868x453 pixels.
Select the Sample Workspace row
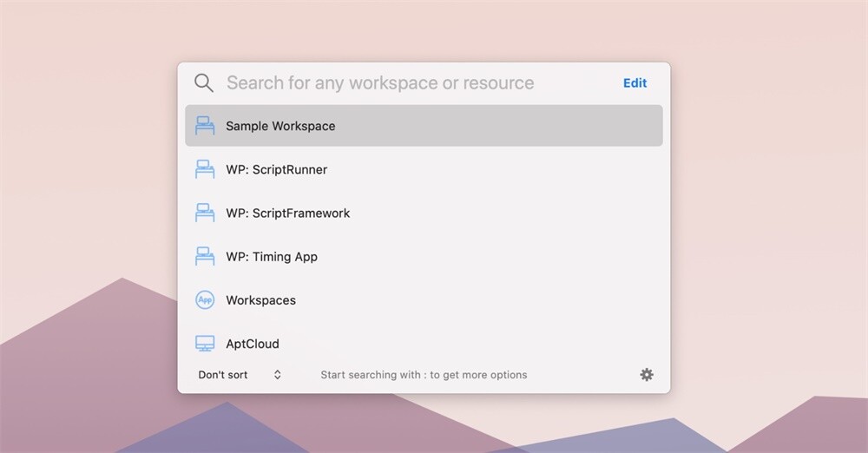pyautogui.click(x=424, y=126)
